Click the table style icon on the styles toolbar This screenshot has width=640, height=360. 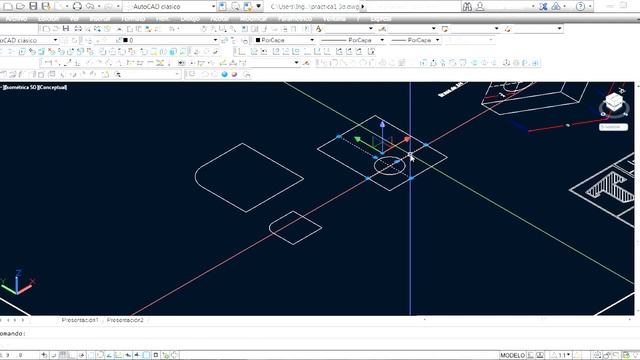(x=445, y=29)
